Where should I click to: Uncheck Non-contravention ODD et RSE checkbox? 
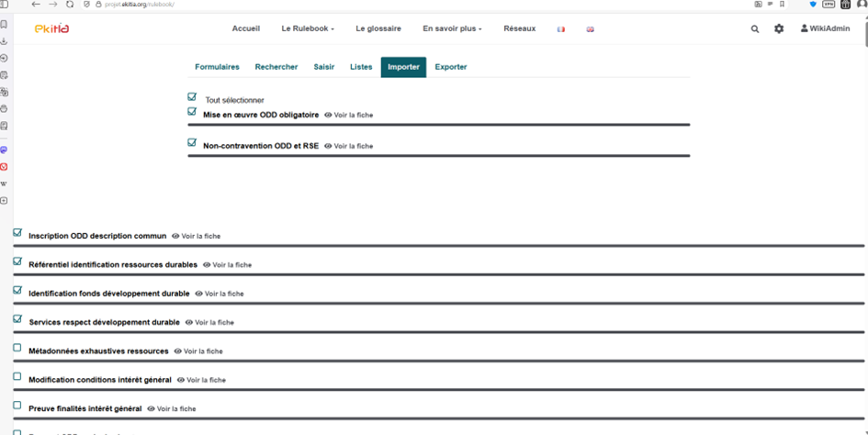point(192,143)
